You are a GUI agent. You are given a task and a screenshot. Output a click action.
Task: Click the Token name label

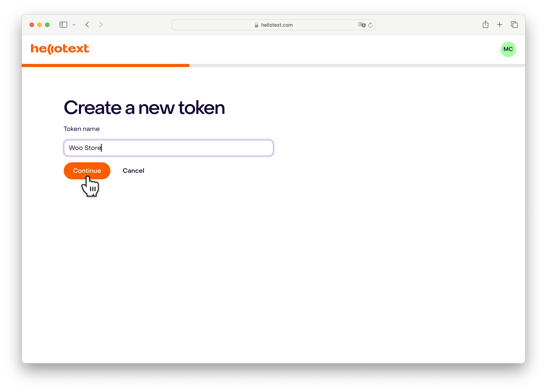[x=82, y=129]
